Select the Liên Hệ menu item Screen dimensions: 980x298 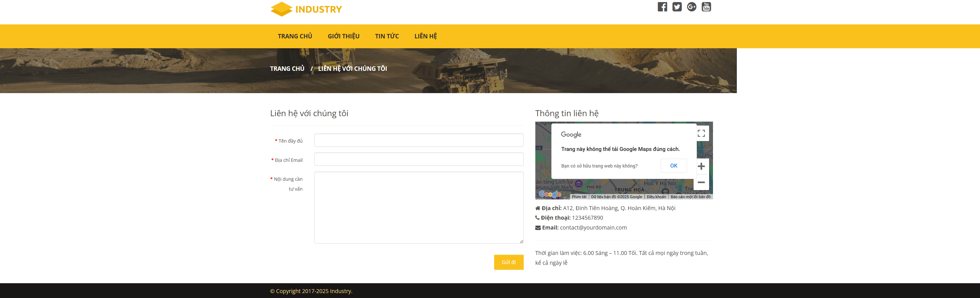[x=425, y=36]
